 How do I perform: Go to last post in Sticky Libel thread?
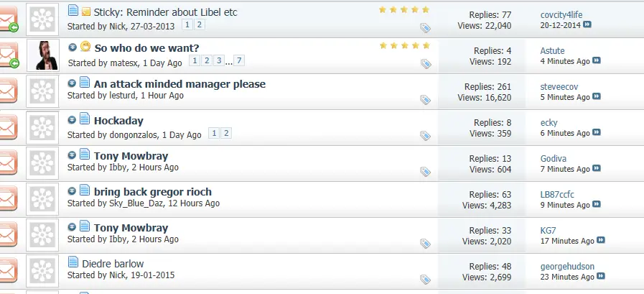587,24
